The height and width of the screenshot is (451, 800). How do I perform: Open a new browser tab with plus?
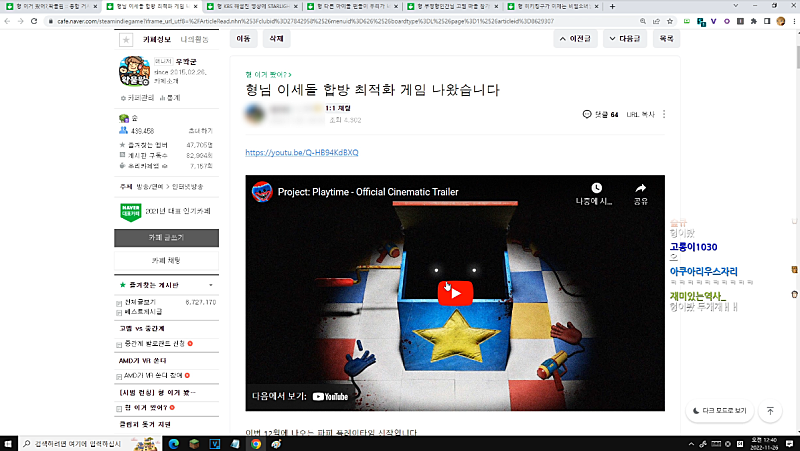click(x=612, y=6)
